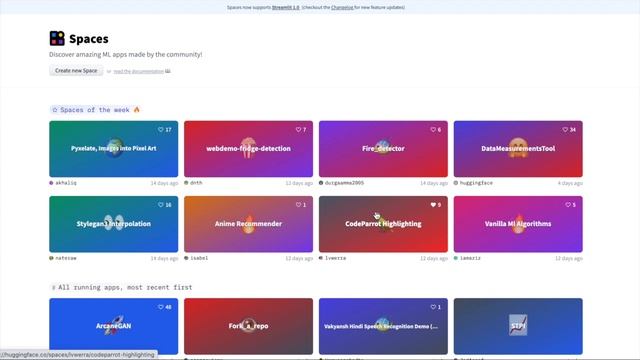Click the huggingface author avatar icon
The height and width of the screenshot is (360, 640).
click(456, 183)
